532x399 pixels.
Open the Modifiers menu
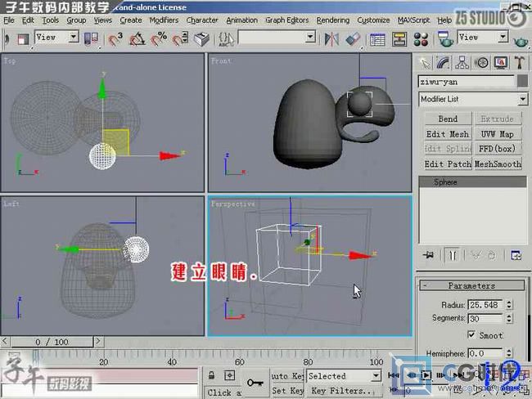point(164,20)
